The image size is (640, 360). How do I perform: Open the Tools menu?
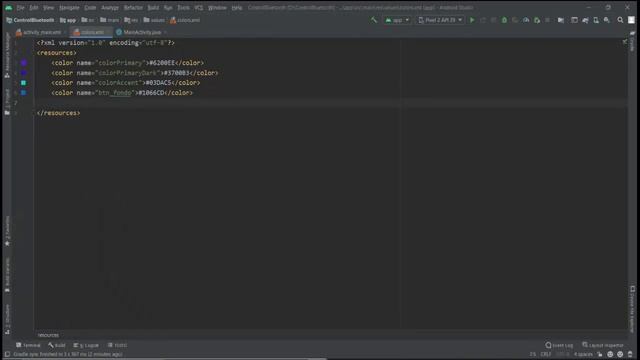[183, 8]
